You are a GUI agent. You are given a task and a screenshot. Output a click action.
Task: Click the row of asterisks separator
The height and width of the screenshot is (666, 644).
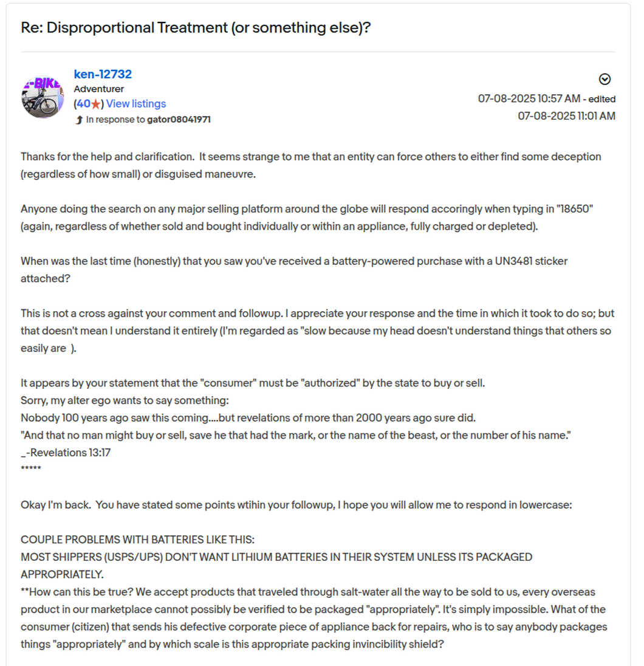31,469
